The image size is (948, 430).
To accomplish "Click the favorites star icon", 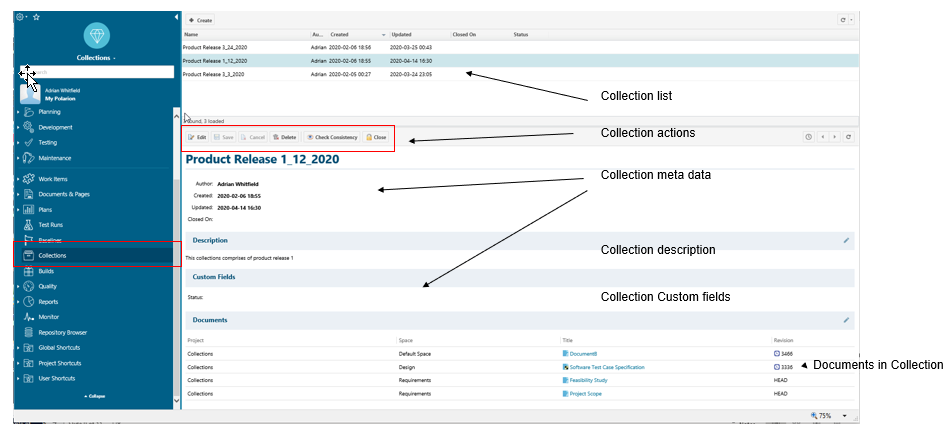I will [x=36, y=17].
